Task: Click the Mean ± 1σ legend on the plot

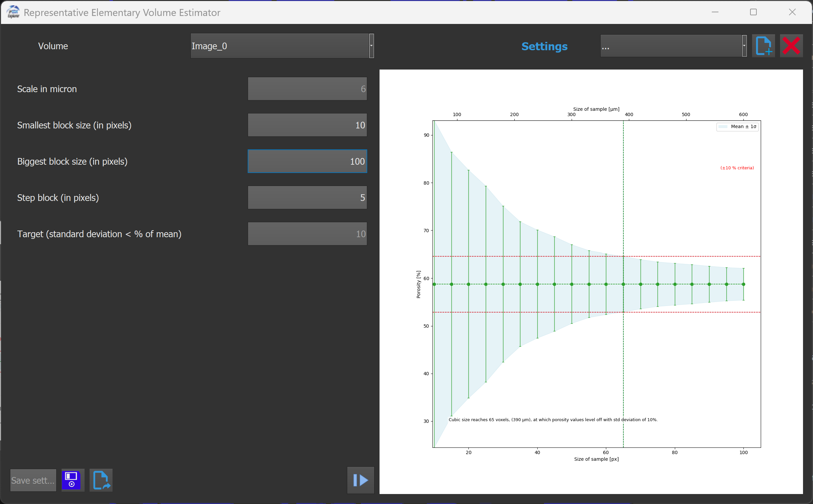Action: pyautogui.click(x=737, y=127)
